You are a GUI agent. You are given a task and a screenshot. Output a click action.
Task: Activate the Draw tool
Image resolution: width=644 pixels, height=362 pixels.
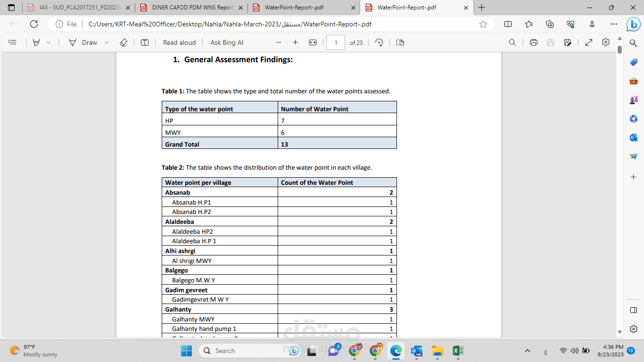(x=83, y=42)
